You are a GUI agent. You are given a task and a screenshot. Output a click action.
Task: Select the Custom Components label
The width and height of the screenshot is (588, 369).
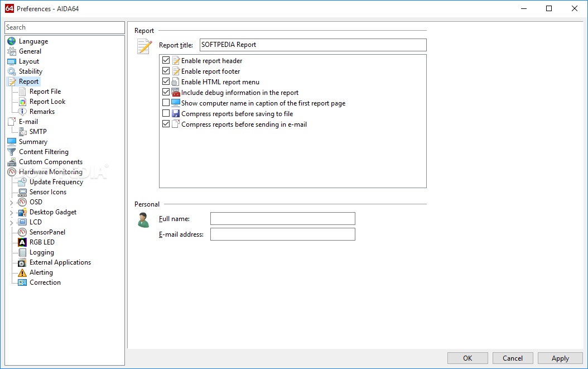click(51, 162)
